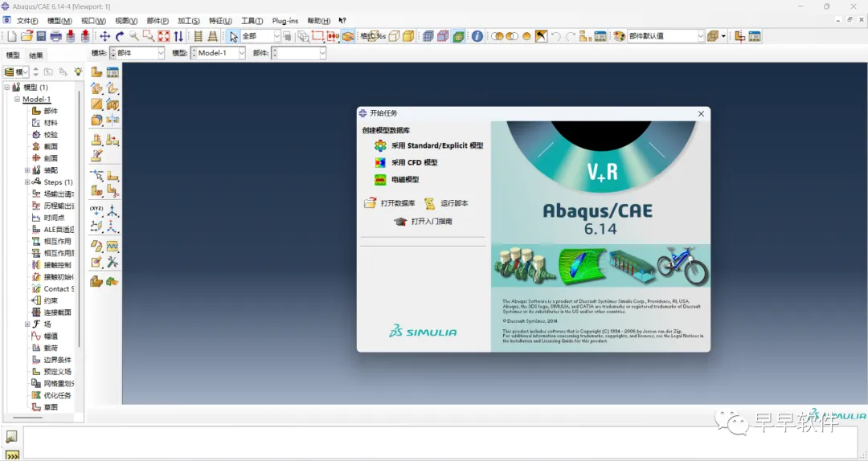868x461 pixels.
Task: Open the color code palette icon
Action: coord(618,36)
